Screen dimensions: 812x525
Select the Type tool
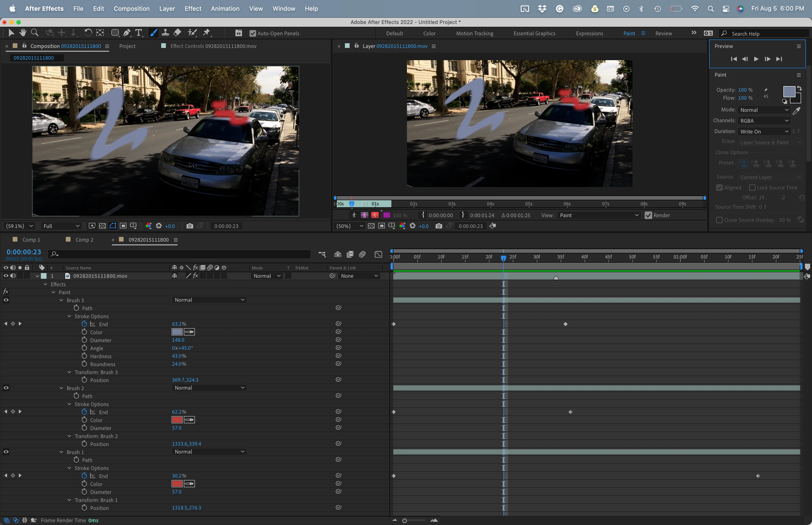coord(138,33)
